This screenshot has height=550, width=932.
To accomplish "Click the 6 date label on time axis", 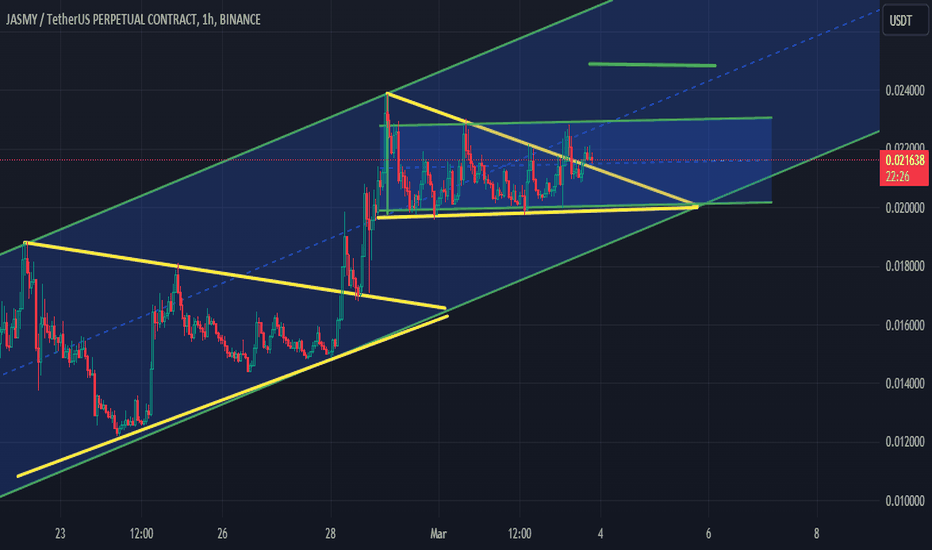I will (709, 534).
